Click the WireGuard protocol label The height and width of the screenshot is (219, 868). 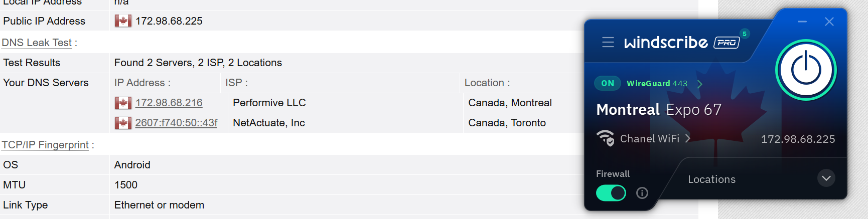(648, 83)
